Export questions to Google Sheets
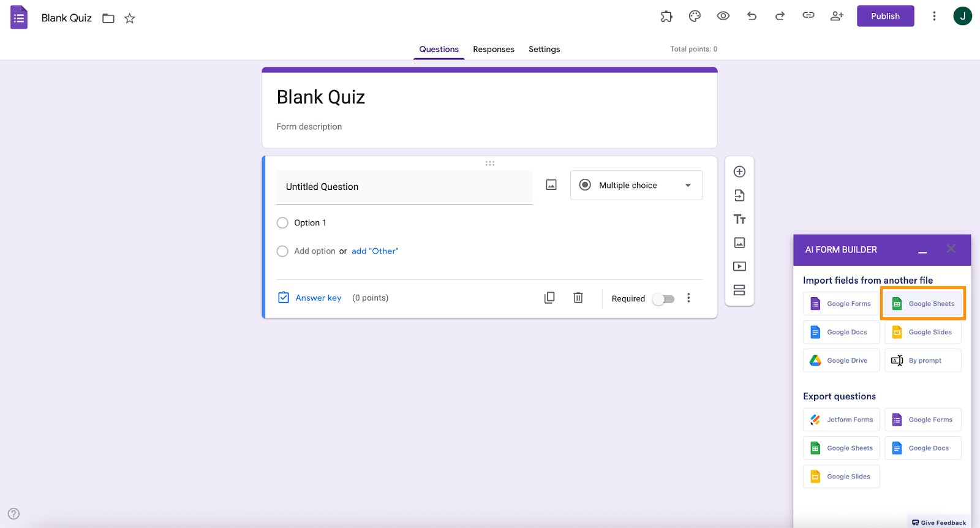The image size is (980, 528). (842, 448)
